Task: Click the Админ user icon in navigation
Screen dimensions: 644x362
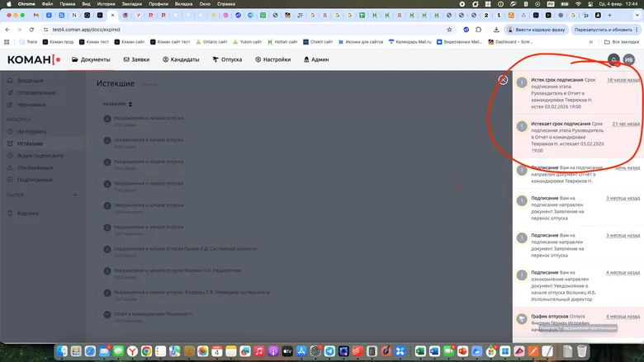Action: (308, 59)
